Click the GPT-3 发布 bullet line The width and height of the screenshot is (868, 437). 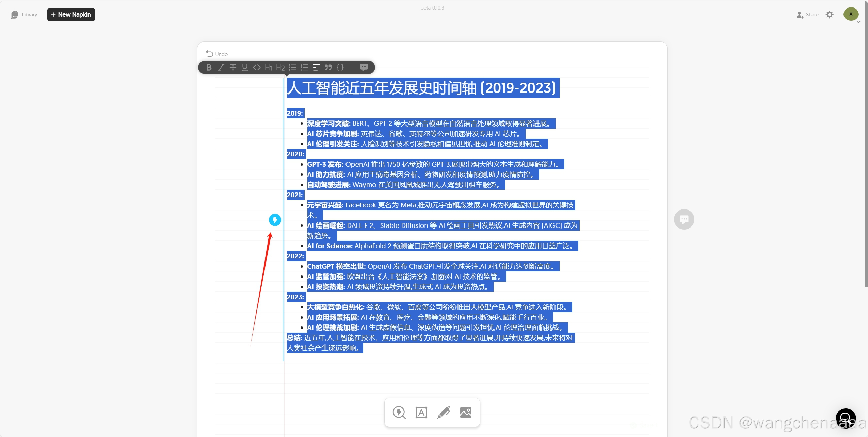[435, 164]
